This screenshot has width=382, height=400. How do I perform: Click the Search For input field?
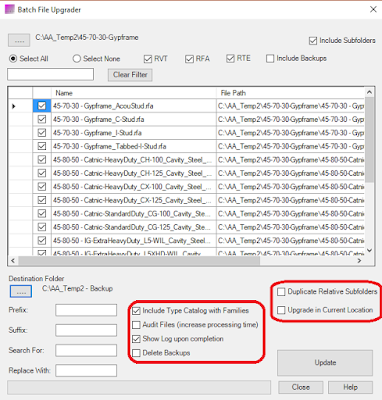86,350
